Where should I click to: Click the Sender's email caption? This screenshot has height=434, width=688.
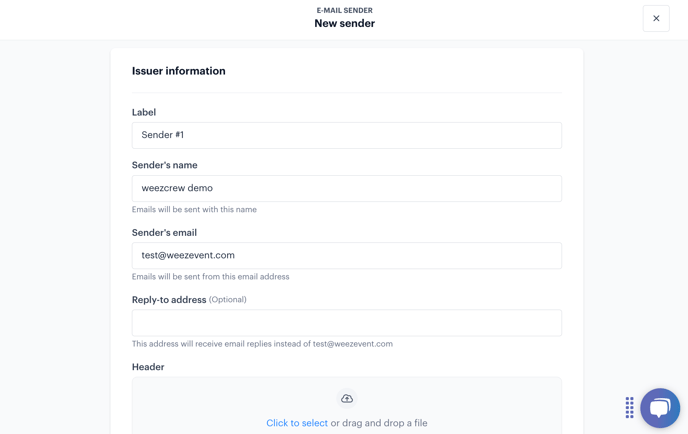(x=164, y=233)
